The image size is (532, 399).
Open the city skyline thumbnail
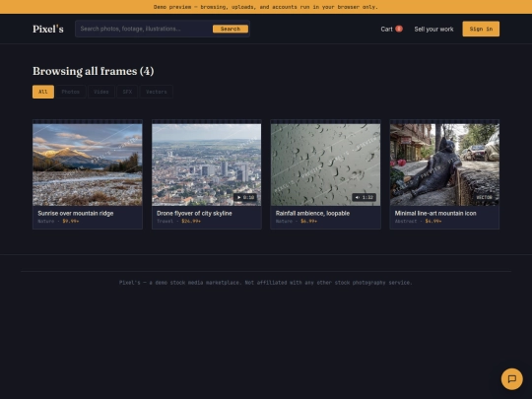pyautogui.click(x=206, y=165)
